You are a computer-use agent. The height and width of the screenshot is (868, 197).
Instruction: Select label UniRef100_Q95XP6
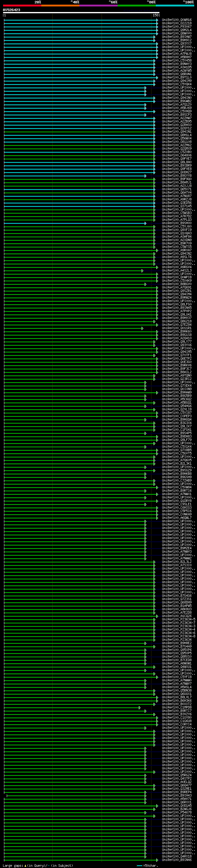(x=176, y=650)
